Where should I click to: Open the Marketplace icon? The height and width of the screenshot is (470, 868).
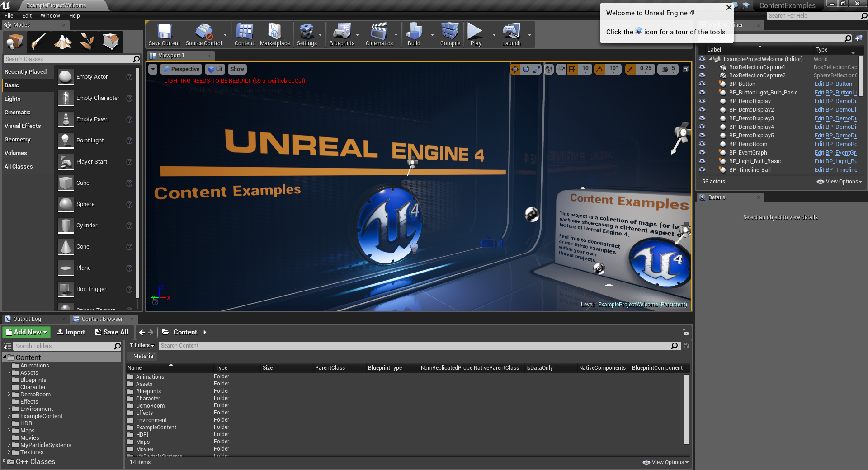coord(275,34)
